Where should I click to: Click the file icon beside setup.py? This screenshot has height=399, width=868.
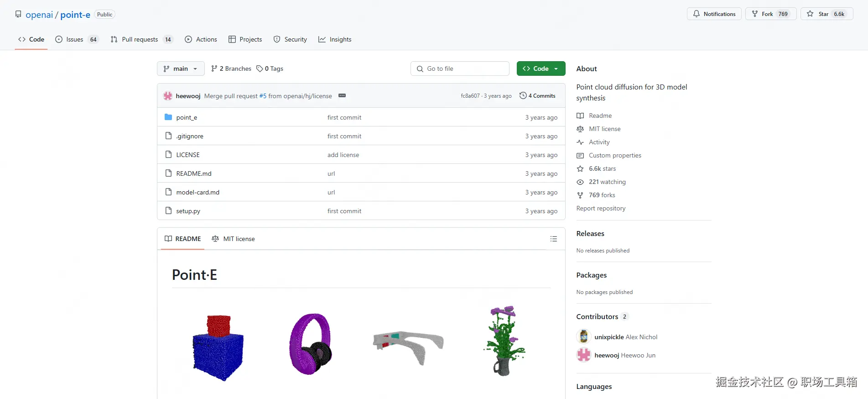[168, 210]
